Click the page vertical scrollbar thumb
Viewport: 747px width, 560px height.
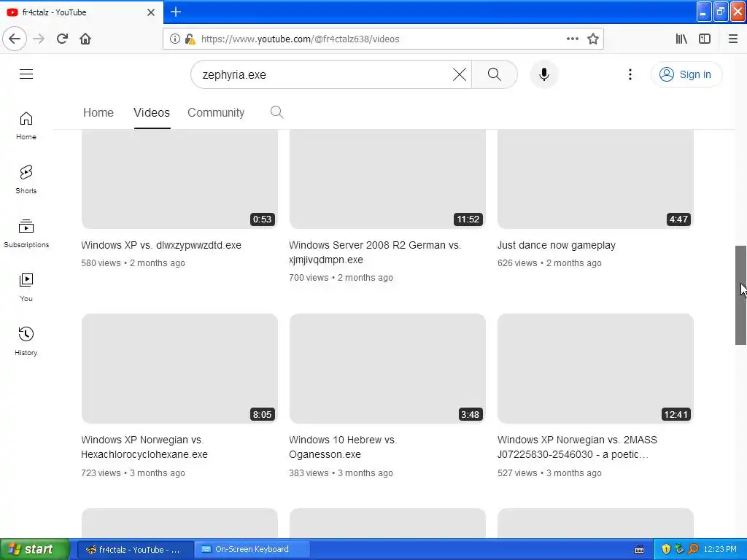[x=740, y=295]
